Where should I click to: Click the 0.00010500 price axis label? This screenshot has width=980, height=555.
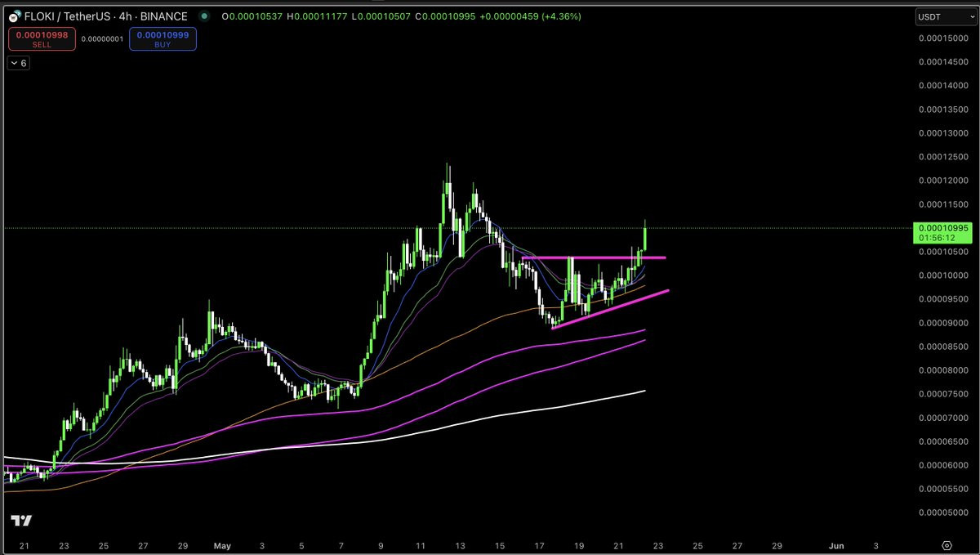(x=943, y=252)
